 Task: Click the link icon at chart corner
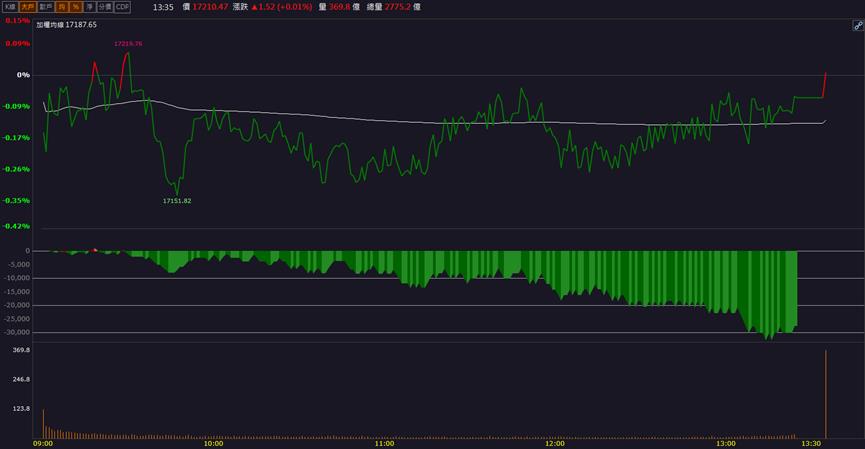coord(858,25)
